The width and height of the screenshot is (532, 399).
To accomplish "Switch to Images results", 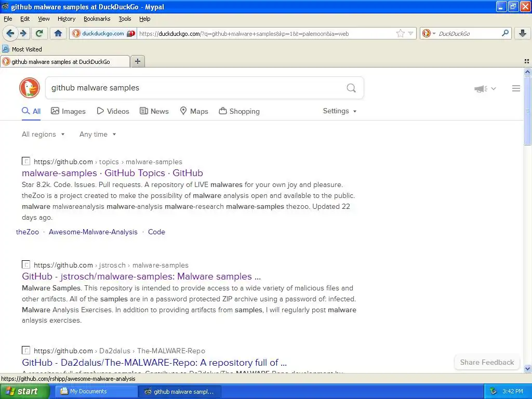I will tap(68, 111).
